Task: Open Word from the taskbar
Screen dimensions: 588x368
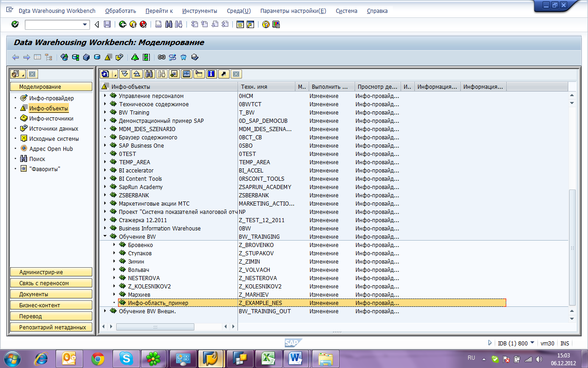Action: [x=295, y=358]
